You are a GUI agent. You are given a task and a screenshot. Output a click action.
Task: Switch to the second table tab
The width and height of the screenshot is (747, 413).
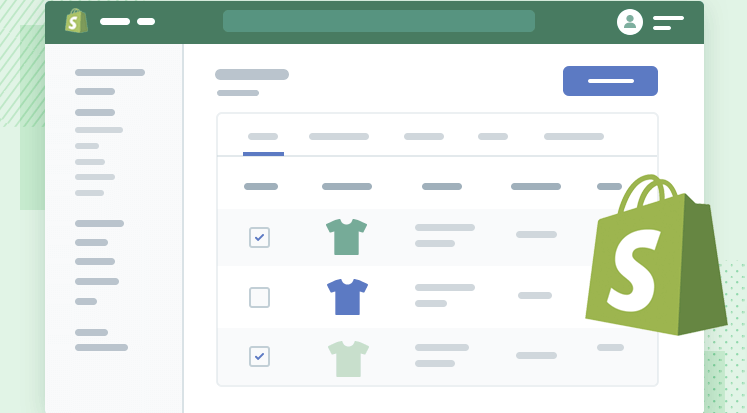[x=339, y=137]
